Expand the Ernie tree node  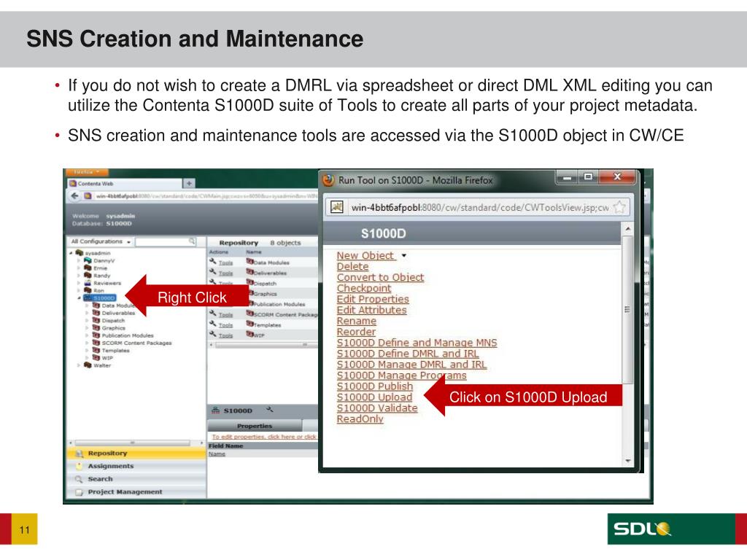tap(79, 268)
